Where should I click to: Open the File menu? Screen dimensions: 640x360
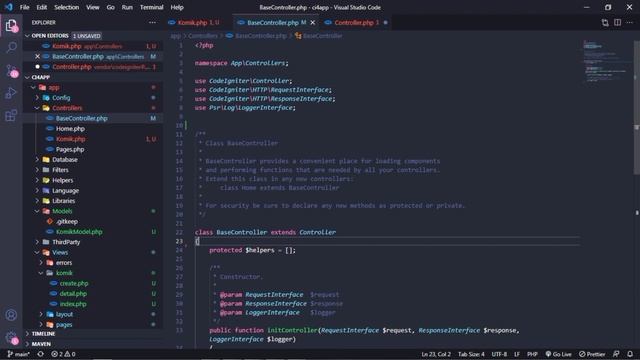pos(24,7)
